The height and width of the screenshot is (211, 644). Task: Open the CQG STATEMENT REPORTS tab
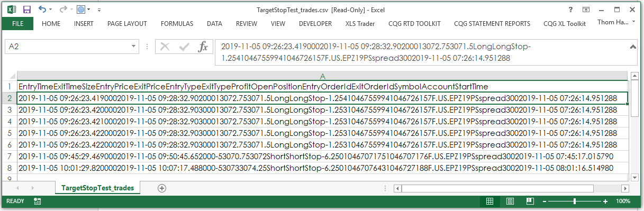pos(492,23)
